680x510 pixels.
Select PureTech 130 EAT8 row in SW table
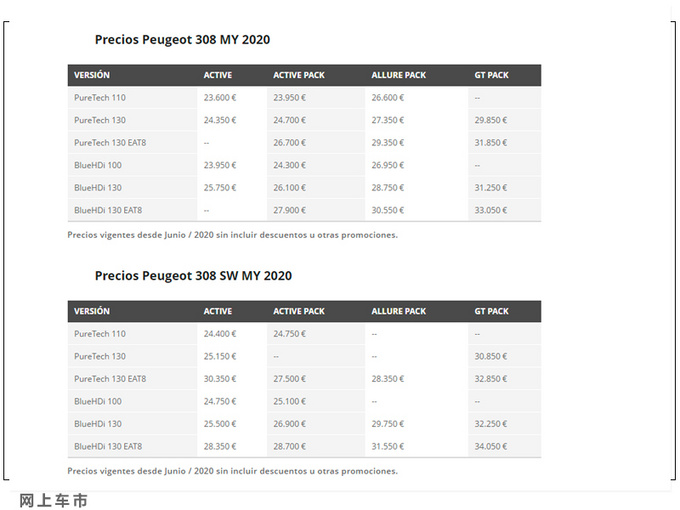pyautogui.click(x=304, y=379)
